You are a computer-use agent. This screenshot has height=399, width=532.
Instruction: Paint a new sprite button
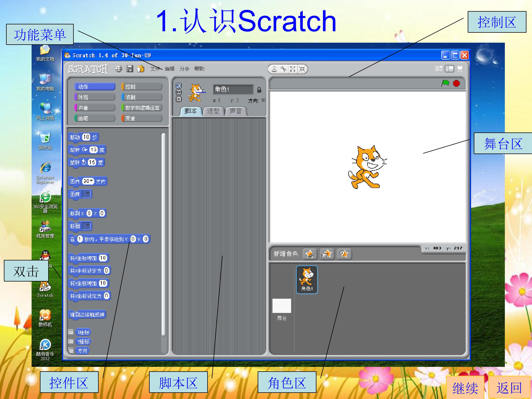pos(310,254)
